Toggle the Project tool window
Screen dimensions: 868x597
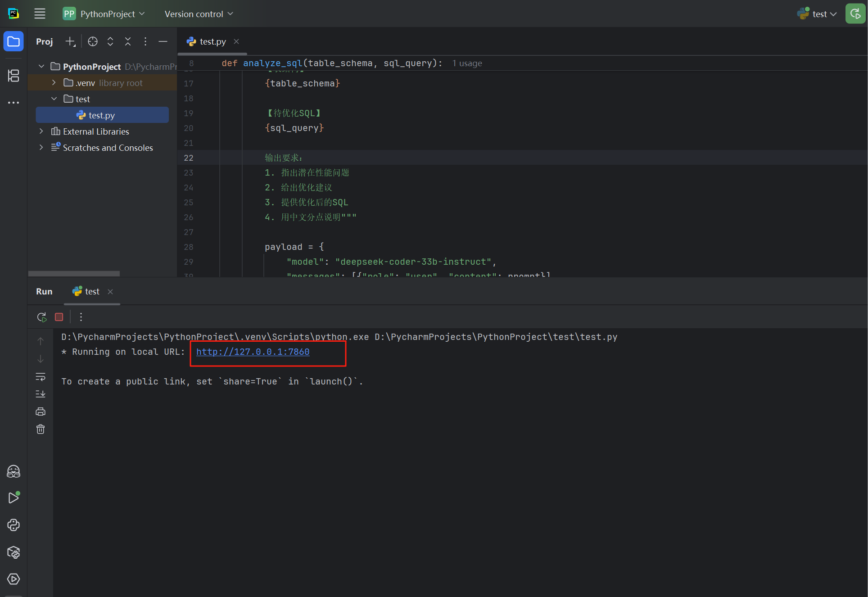click(14, 41)
